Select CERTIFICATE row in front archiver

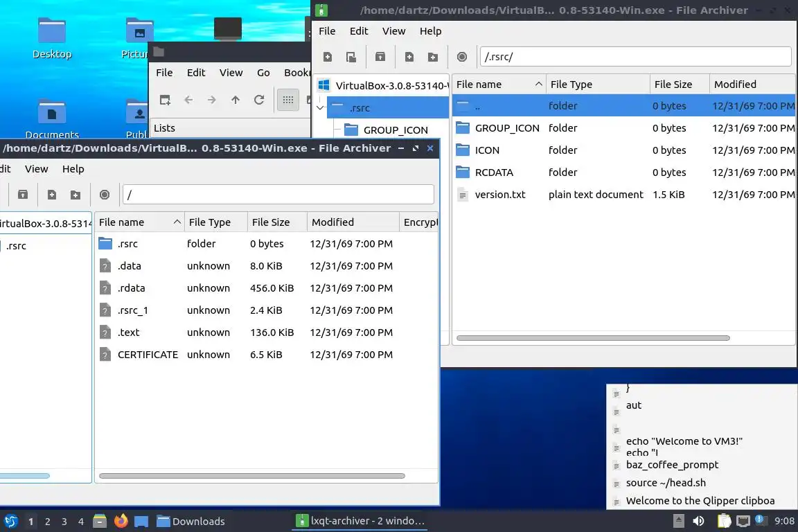tap(266, 355)
